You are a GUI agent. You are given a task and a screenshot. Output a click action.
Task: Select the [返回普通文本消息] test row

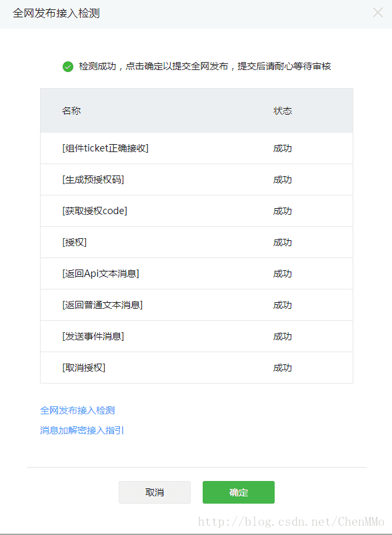pyautogui.click(x=105, y=305)
